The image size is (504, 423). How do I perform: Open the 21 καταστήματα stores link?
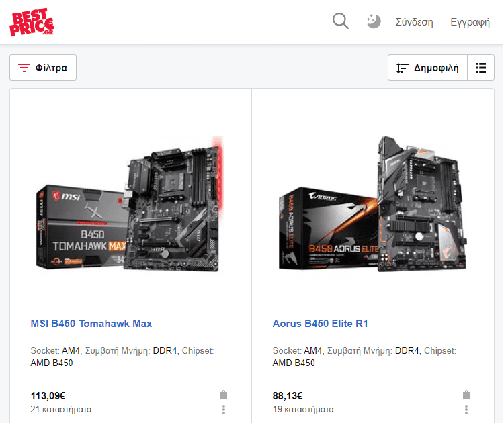tap(61, 409)
